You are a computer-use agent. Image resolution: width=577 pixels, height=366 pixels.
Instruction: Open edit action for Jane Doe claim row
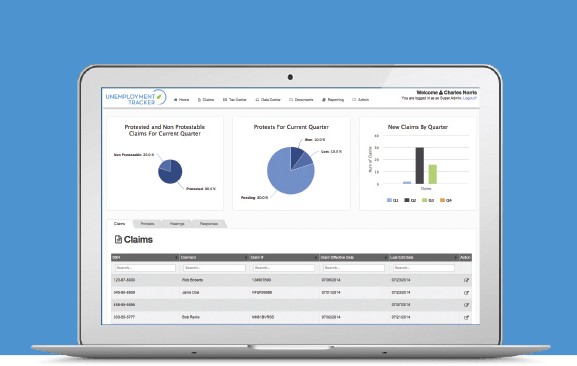coord(466,293)
